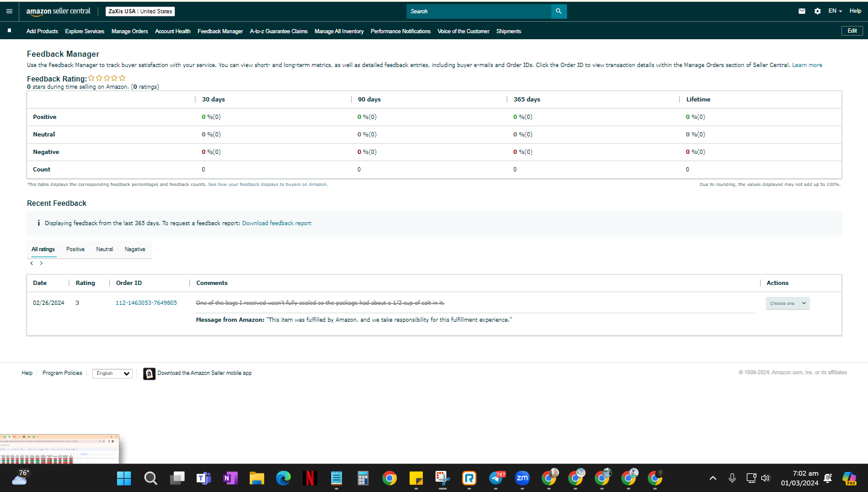868x492 pixels.
Task: Open the ZaXis USA marketplace switcher
Action: 140,11
